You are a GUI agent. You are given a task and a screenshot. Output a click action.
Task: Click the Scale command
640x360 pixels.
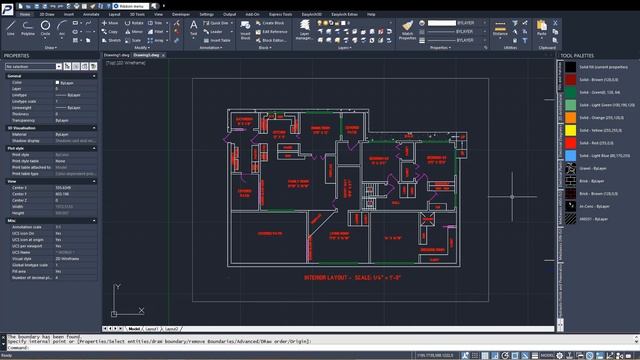point(133,40)
